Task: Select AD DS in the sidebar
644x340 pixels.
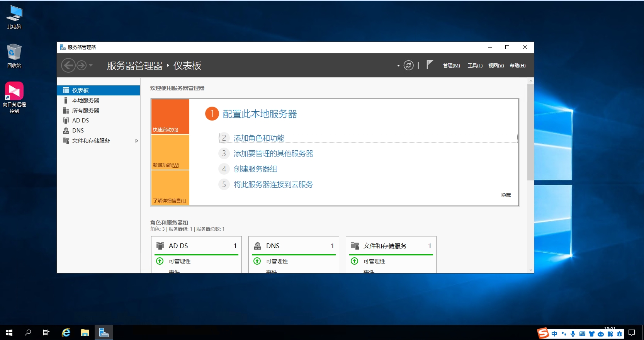Action: click(80, 121)
